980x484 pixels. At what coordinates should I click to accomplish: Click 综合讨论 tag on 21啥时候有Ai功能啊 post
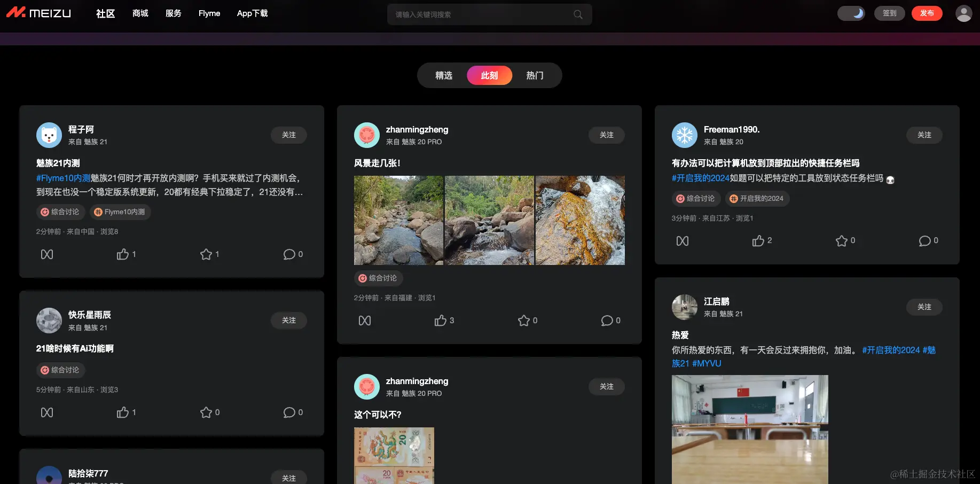pos(60,370)
